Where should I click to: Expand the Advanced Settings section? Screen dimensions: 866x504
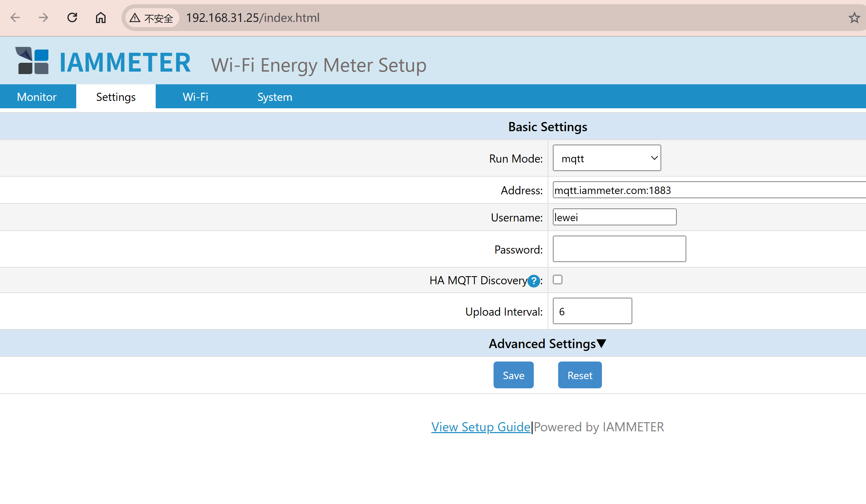548,344
